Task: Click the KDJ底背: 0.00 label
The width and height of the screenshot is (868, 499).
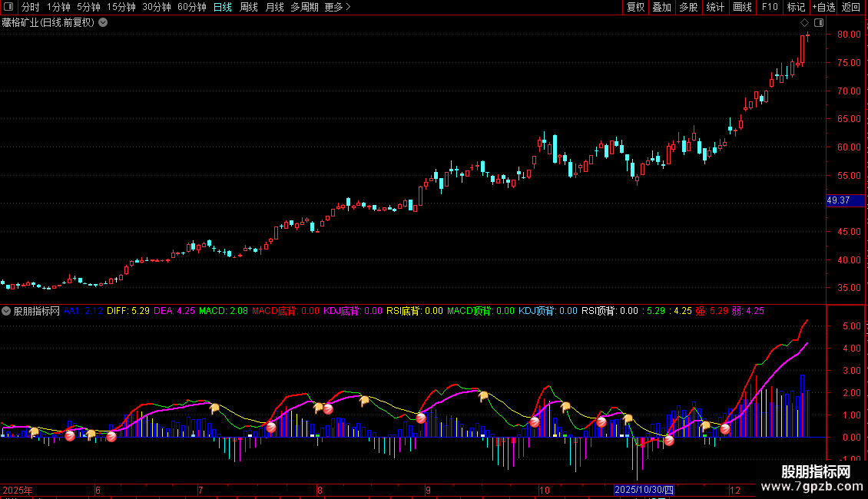Action: pyautogui.click(x=353, y=311)
